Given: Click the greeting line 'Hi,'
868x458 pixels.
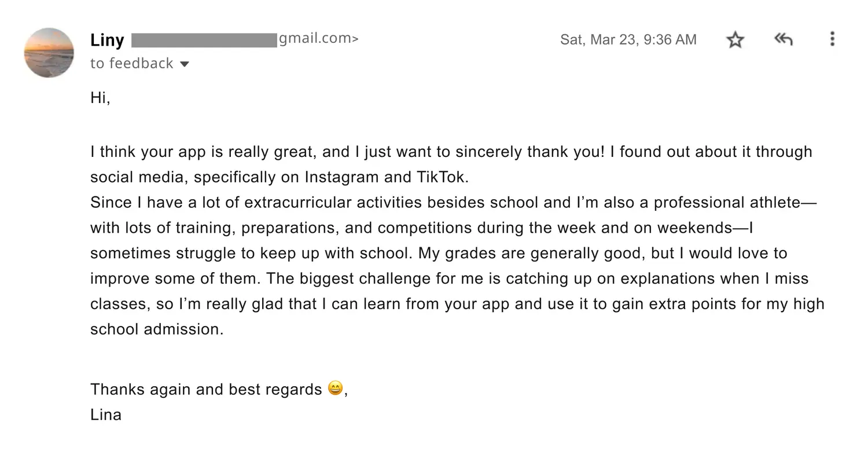Looking at the screenshot, I should (x=100, y=97).
